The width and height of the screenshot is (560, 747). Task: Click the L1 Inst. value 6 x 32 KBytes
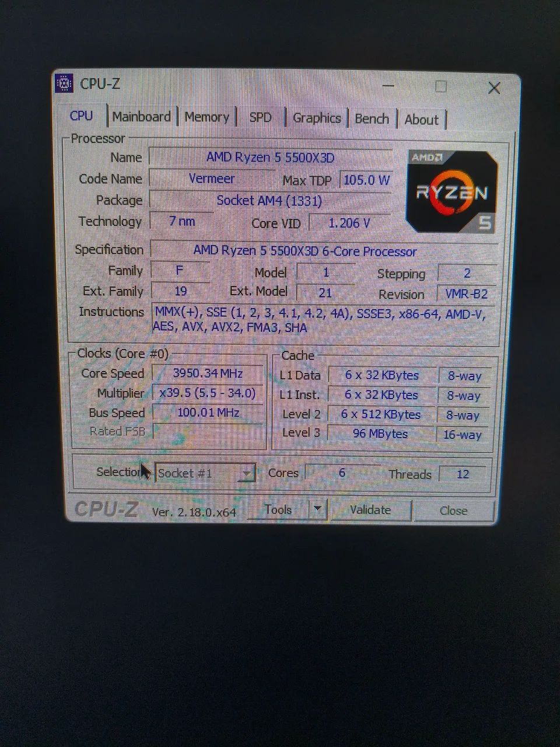[x=381, y=395]
